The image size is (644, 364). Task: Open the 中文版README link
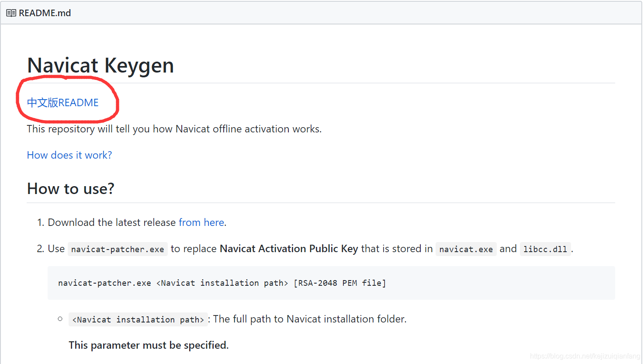pyautogui.click(x=63, y=103)
